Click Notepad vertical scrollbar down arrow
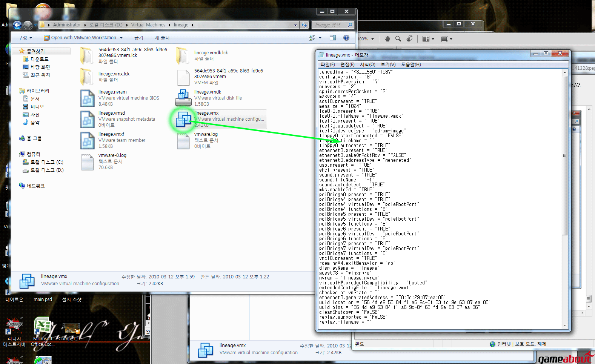The height and width of the screenshot is (364, 595). (564, 326)
